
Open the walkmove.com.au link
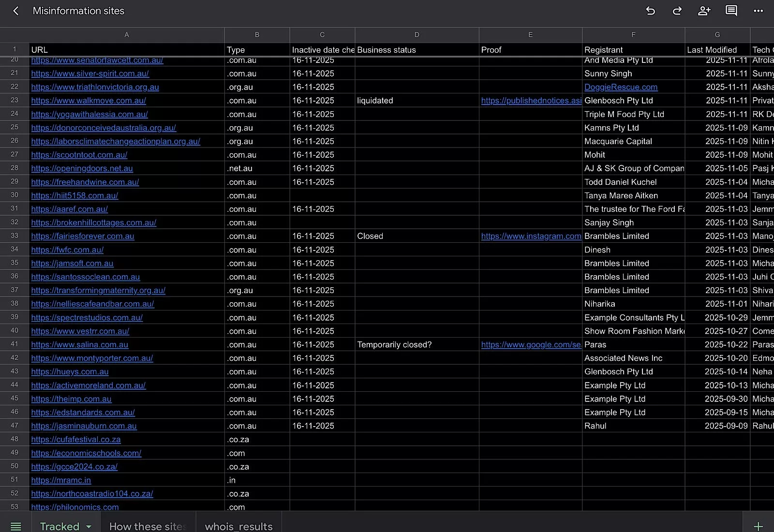[x=89, y=101]
